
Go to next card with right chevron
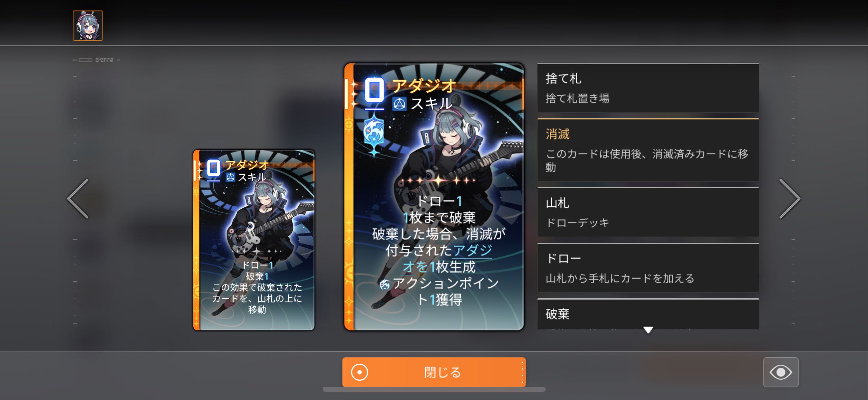click(x=790, y=199)
